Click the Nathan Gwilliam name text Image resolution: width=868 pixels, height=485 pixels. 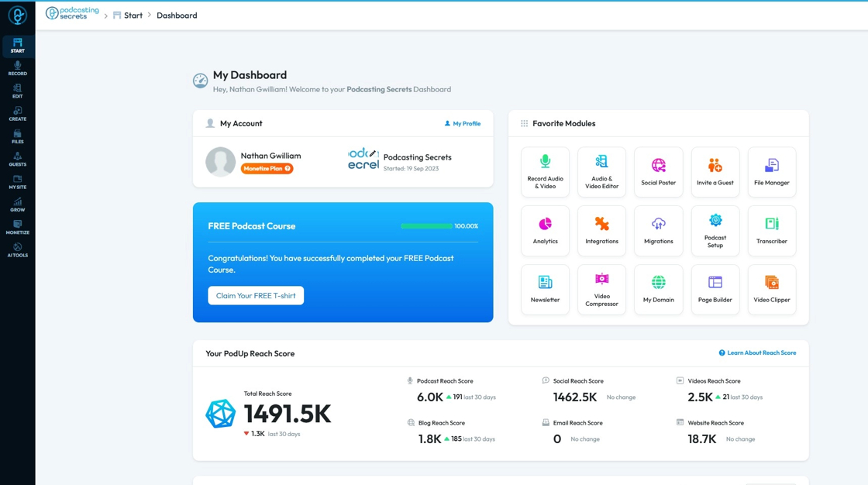[x=270, y=156]
